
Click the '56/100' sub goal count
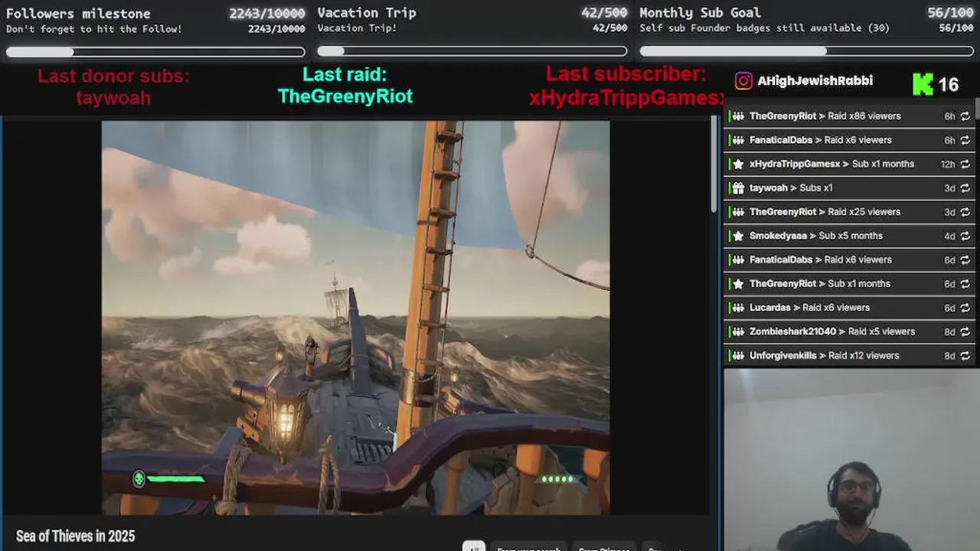coord(950,12)
